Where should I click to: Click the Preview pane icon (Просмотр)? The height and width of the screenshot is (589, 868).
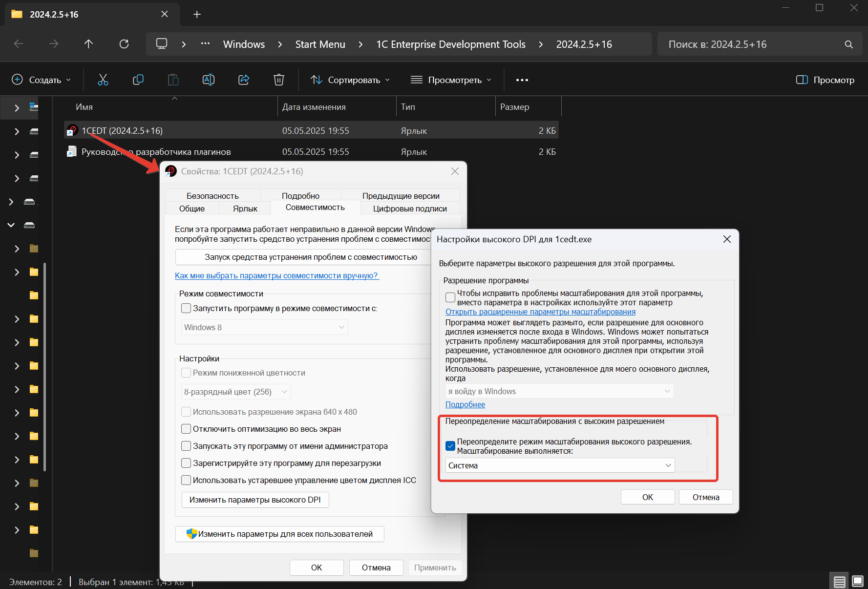point(802,80)
